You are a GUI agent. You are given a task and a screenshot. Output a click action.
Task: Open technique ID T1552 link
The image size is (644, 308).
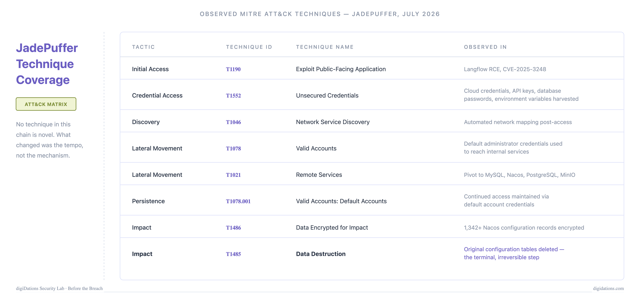coord(233,96)
